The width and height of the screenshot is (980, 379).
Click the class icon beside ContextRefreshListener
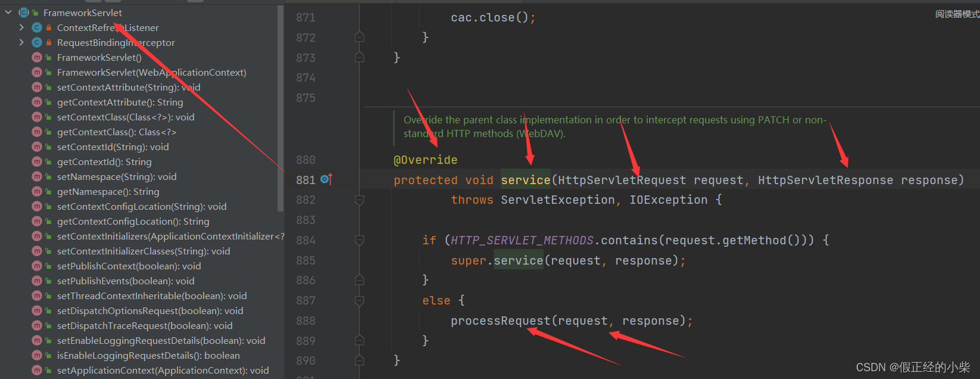click(x=37, y=27)
